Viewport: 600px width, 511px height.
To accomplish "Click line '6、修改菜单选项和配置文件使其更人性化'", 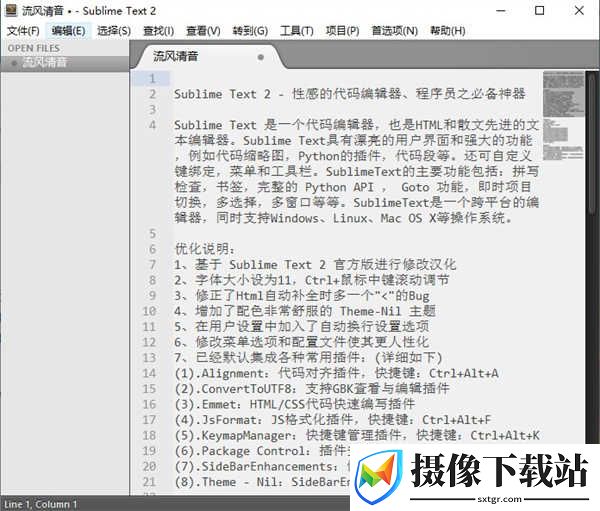I will 301,342.
